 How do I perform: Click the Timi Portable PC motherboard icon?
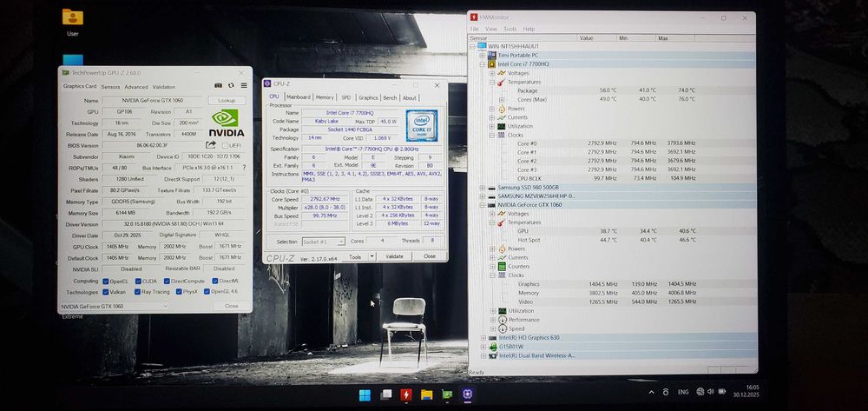pyautogui.click(x=492, y=56)
